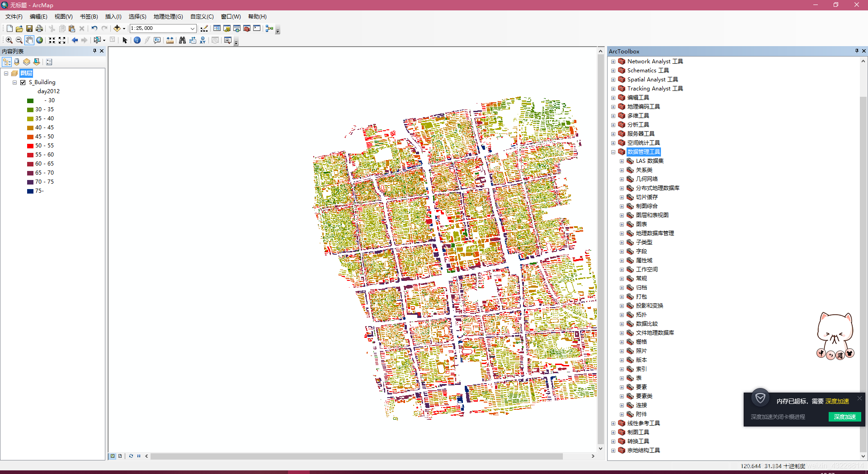Open the ArcToolbox window icon
The image size is (868, 474).
tap(247, 28)
